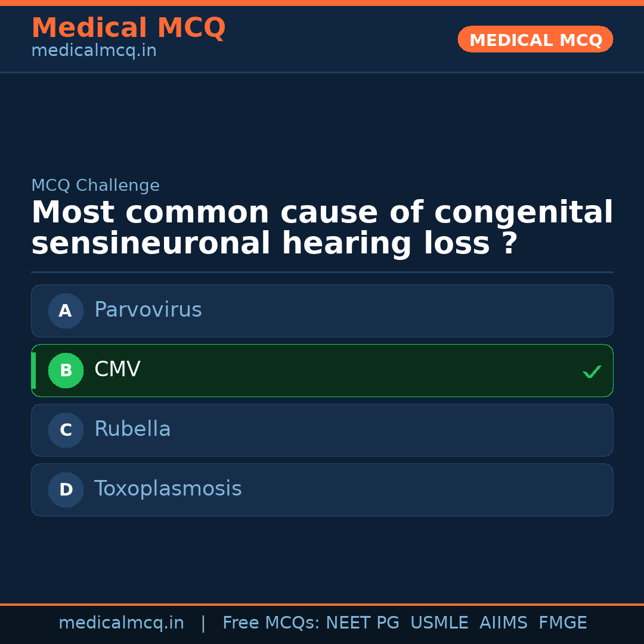Click the letter C circle badge
Screen dimensions: 644x644
(x=66, y=430)
